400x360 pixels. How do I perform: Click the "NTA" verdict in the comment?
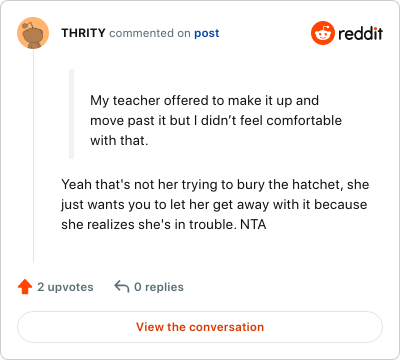253,225
